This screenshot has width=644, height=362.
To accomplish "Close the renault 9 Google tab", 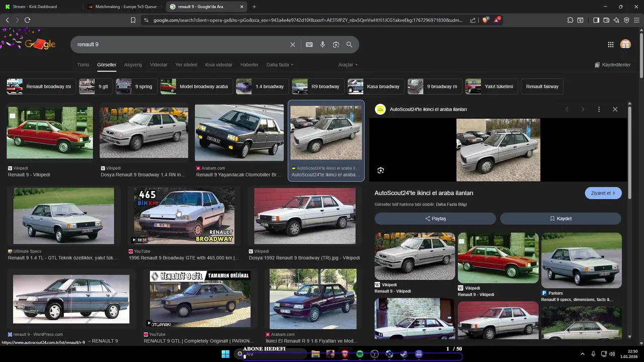I will tap(242, 7).
